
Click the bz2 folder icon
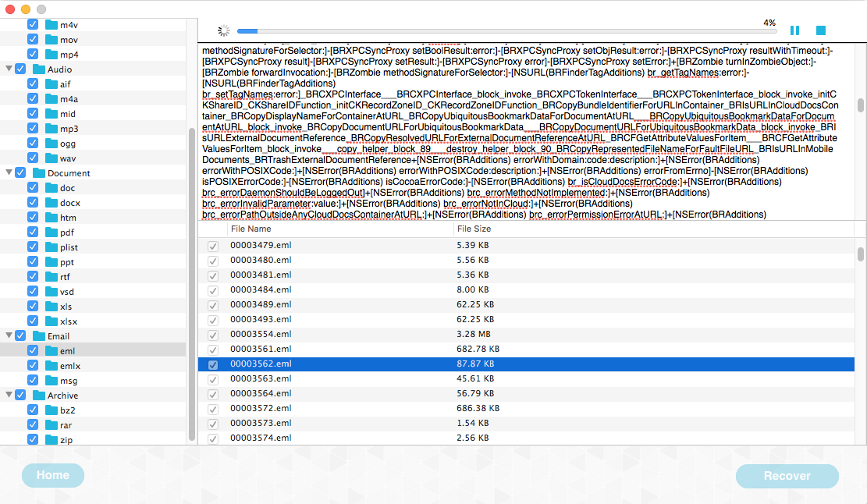52,410
